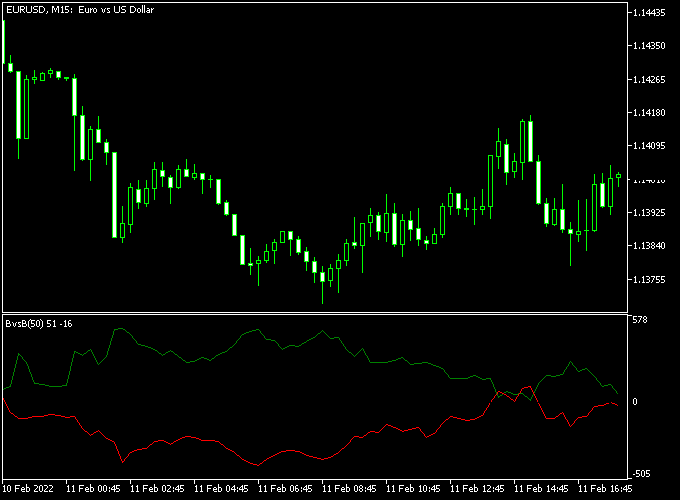Screen dimensions: 680x500
Task: Select the 1.13840 price scale label
Action: click(x=650, y=246)
